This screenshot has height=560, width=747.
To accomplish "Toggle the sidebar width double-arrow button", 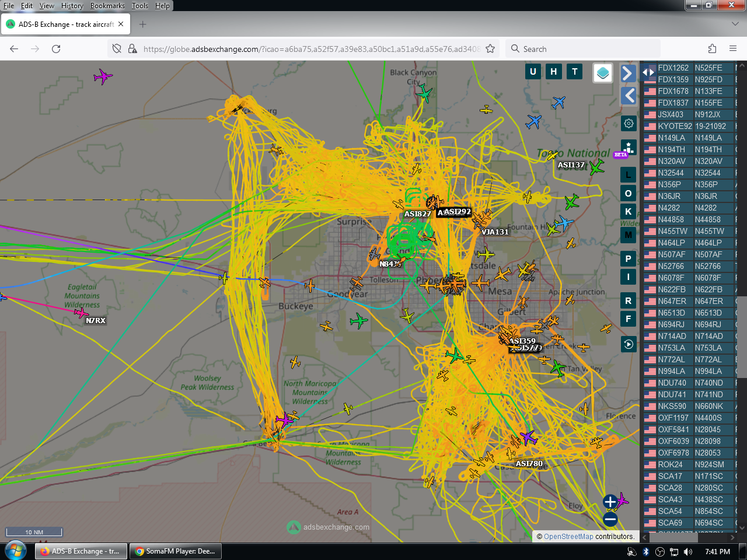I will point(648,72).
